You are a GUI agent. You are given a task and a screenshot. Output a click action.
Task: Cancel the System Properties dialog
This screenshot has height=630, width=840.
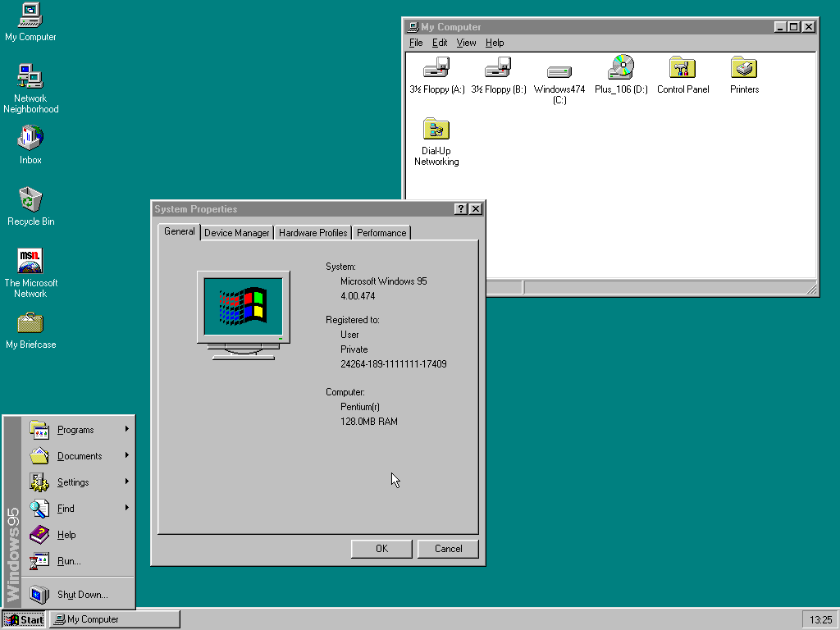[448, 549]
